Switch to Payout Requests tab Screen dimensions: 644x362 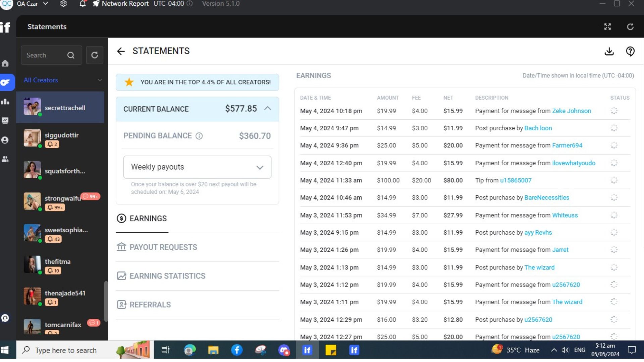click(163, 247)
